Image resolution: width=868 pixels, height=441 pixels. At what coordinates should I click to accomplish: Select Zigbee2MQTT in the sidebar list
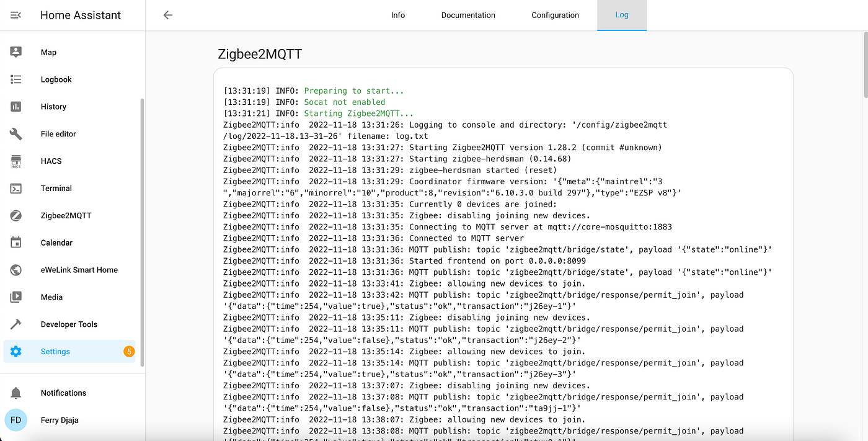point(66,216)
